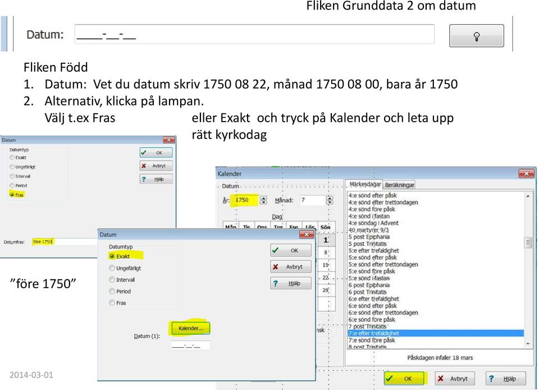Select list item 40 martyrer 9/3
The width and height of the screenshot is (539, 392).
click(368, 230)
